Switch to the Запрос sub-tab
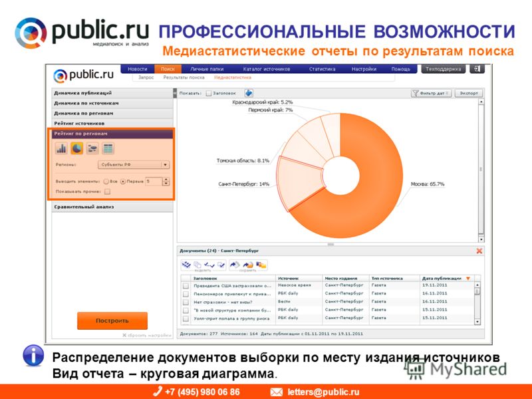The height and width of the screenshot is (399, 532). (x=146, y=78)
